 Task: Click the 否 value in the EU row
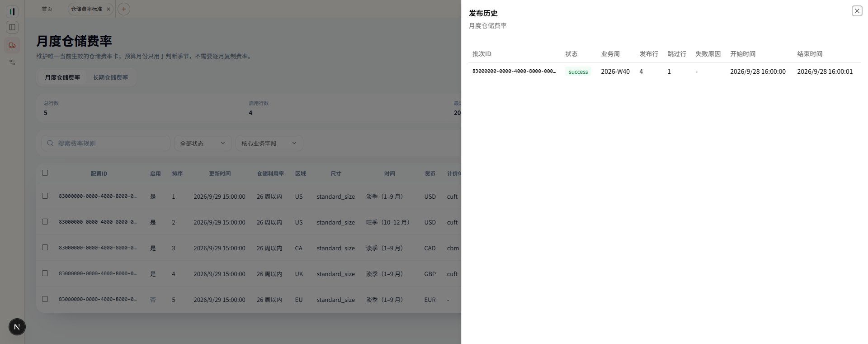(x=153, y=300)
